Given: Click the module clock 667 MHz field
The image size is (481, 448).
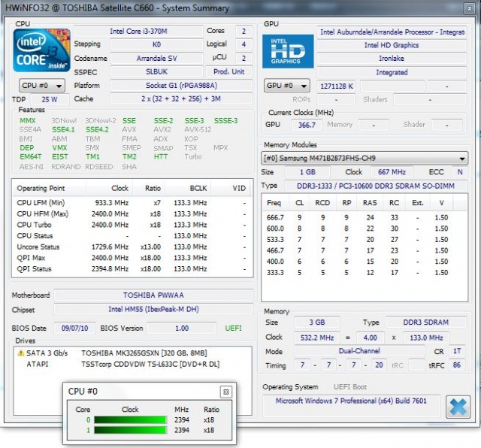Looking at the screenshot, I should click(x=392, y=172).
